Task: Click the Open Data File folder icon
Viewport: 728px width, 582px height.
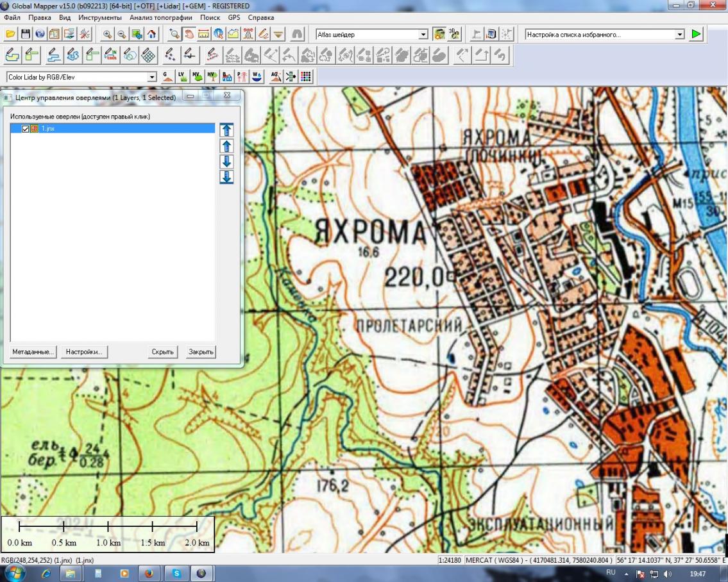Action: tap(11, 34)
